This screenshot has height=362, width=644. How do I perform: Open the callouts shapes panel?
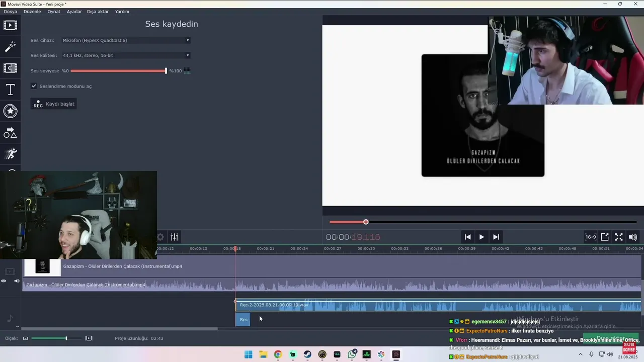pos(10,133)
